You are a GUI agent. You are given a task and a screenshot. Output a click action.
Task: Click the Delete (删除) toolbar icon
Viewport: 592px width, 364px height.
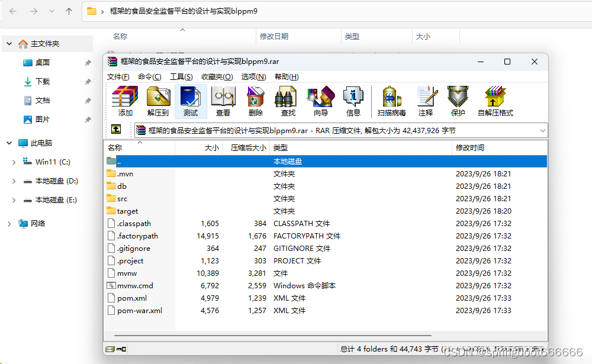coord(256,101)
